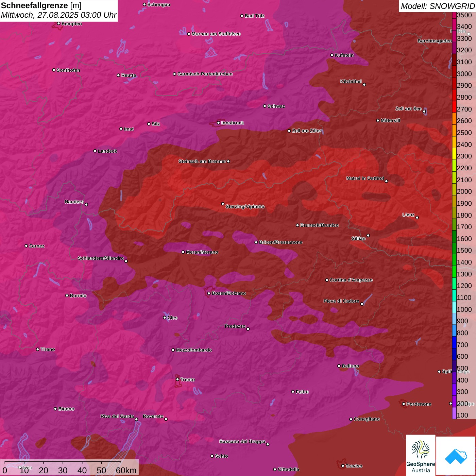This screenshot has height=476, width=476.
Task: Click the Schlanders/Silandro label
Action: (101, 258)
